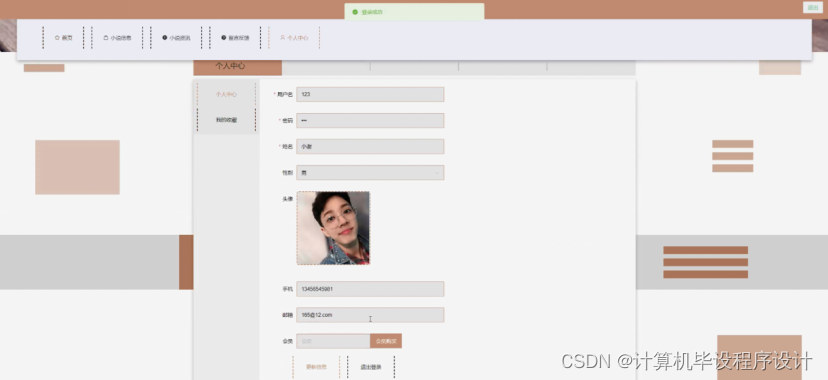Click the 密码 password field

click(x=370, y=120)
